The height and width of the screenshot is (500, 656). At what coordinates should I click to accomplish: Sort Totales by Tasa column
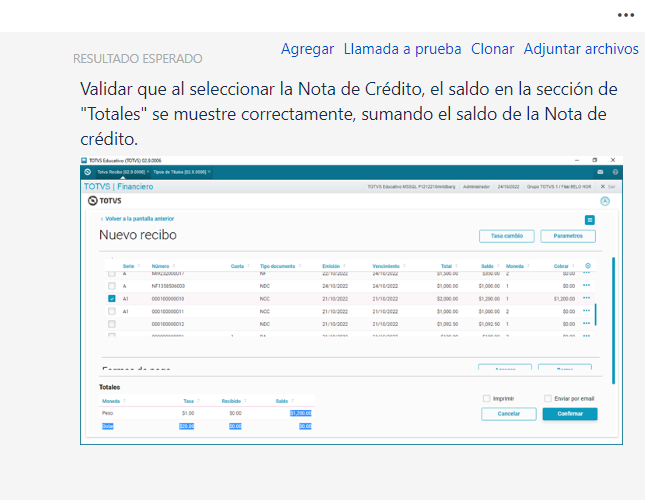[x=191, y=401]
